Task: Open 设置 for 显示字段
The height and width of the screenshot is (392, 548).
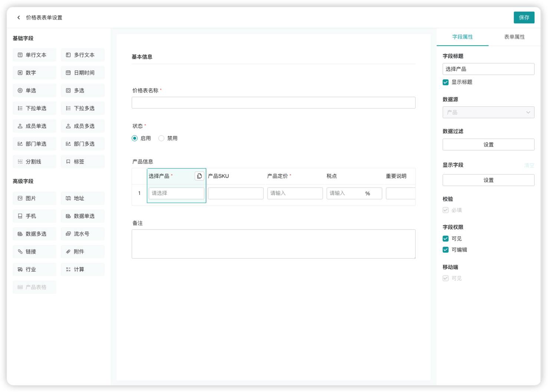Action: [488, 180]
